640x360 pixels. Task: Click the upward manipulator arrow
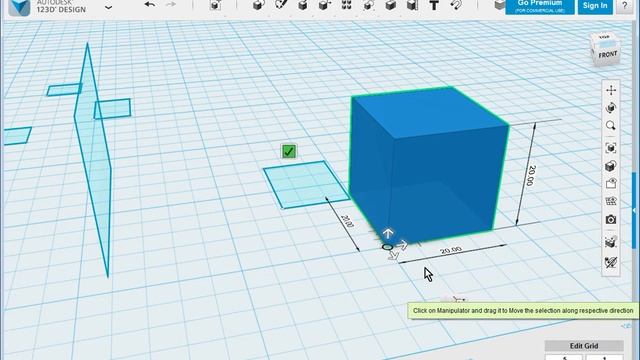(388, 233)
